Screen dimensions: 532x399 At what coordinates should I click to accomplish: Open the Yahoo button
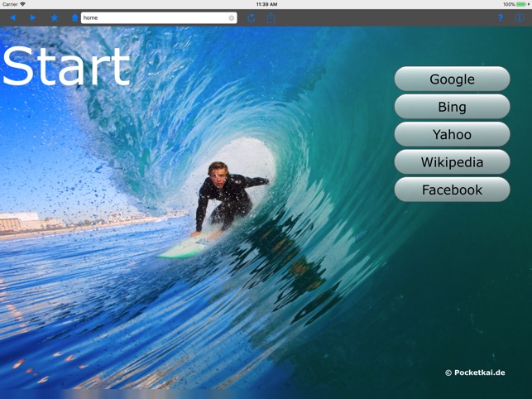pyautogui.click(x=452, y=134)
